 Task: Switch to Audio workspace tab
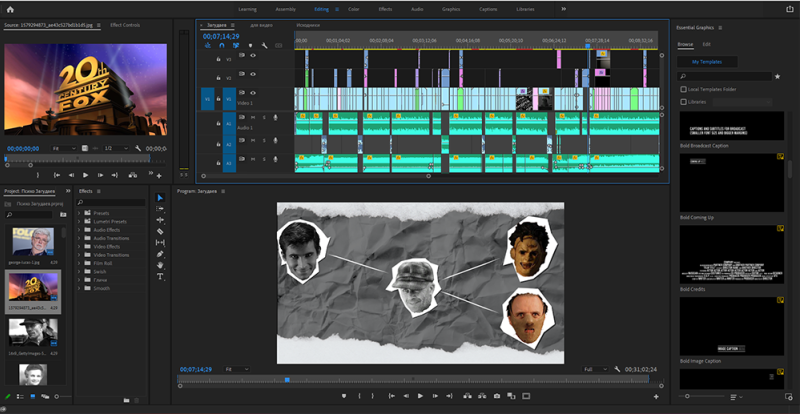417,9
